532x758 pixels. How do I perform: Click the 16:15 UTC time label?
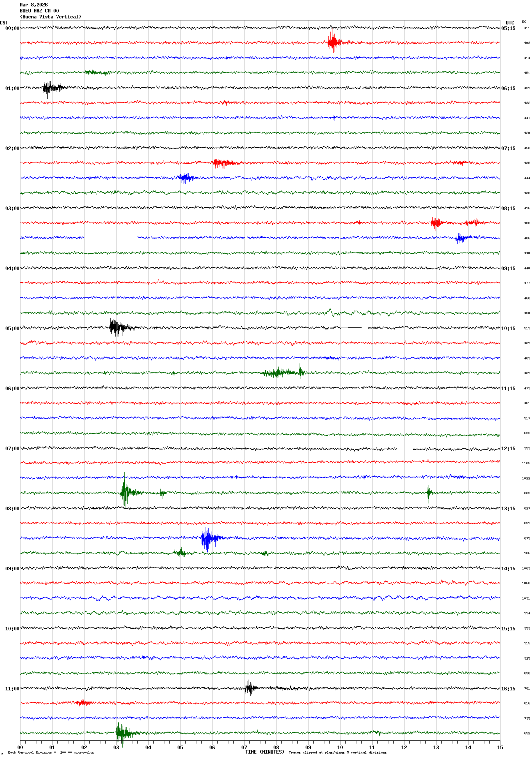click(x=508, y=689)
